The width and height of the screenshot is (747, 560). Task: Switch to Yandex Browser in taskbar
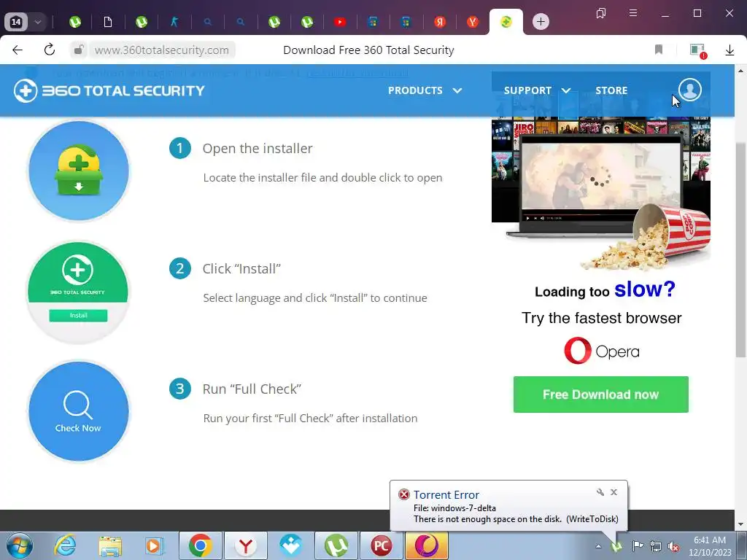click(x=245, y=545)
